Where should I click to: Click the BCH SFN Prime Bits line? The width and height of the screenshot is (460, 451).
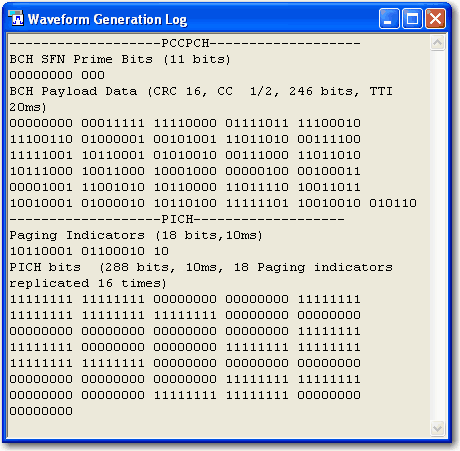pyautogui.click(x=120, y=59)
